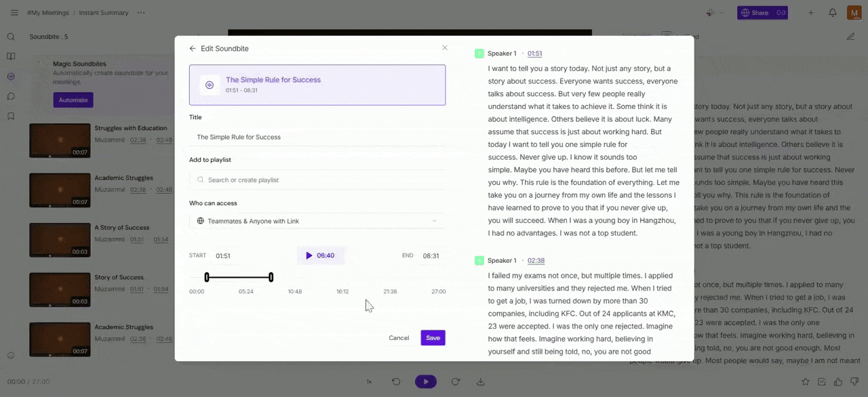Open the comments chat bubble in sidebar
The width and height of the screenshot is (868, 397).
(x=11, y=96)
